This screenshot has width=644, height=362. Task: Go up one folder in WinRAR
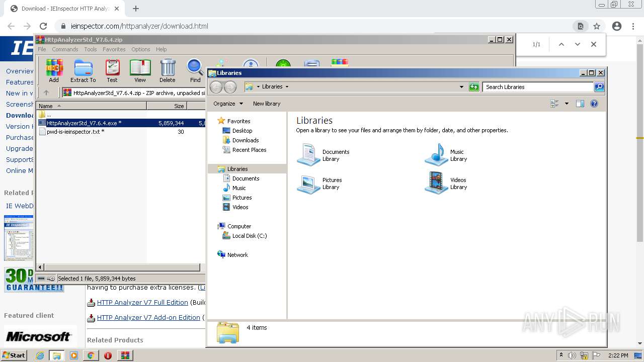[46, 93]
